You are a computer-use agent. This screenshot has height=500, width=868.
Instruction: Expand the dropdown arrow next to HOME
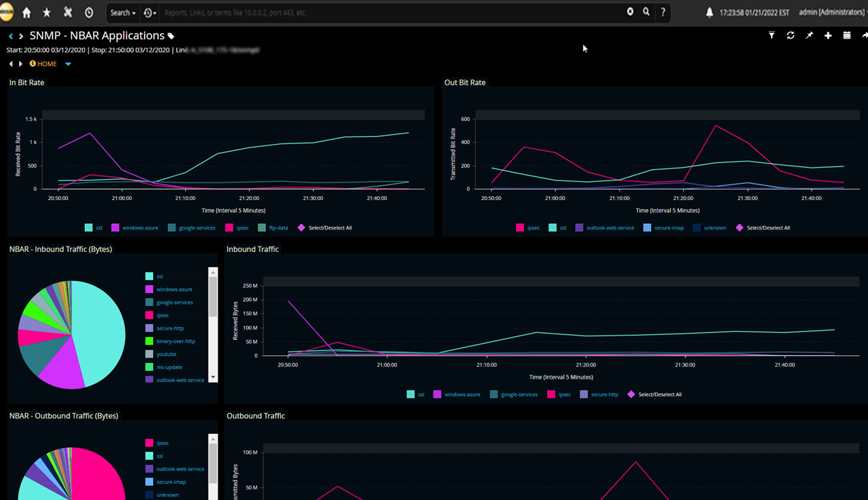(x=68, y=64)
